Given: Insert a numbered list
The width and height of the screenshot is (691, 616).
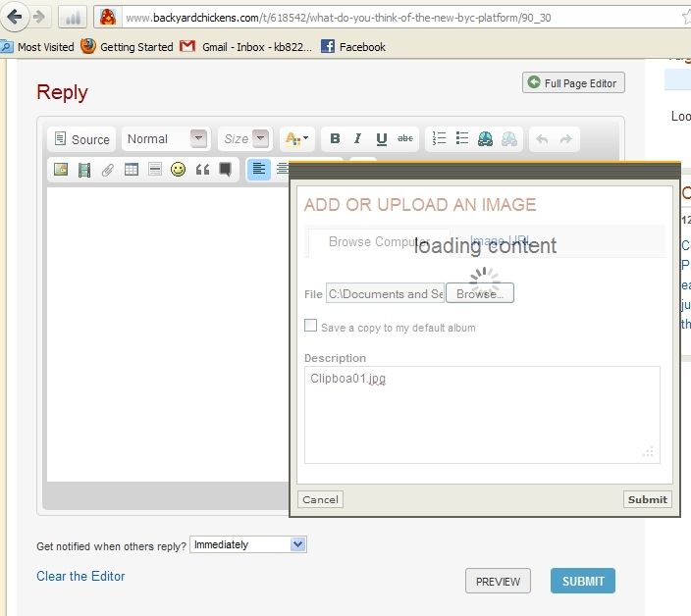Looking at the screenshot, I should click(439, 139).
